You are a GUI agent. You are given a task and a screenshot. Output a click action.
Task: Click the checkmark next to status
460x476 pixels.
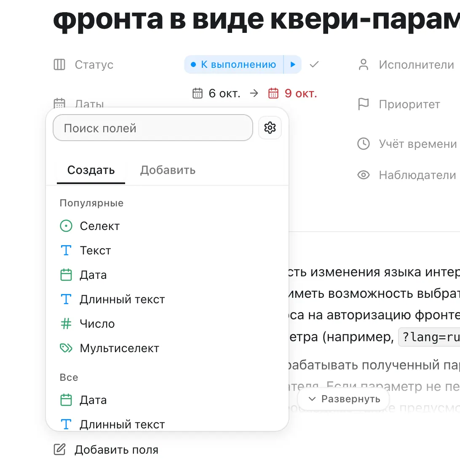click(314, 64)
